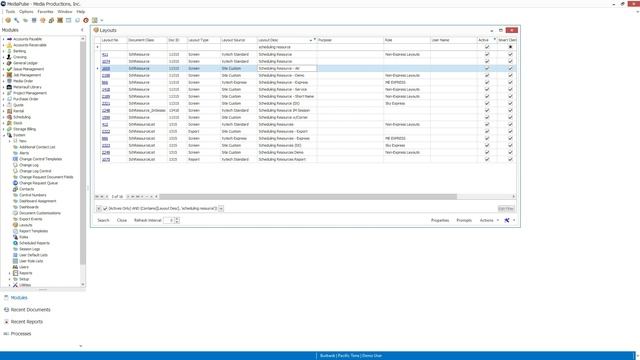The image size is (640, 360).
Task: Uncheck the filter expression enable checkbox
Action: (105, 209)
